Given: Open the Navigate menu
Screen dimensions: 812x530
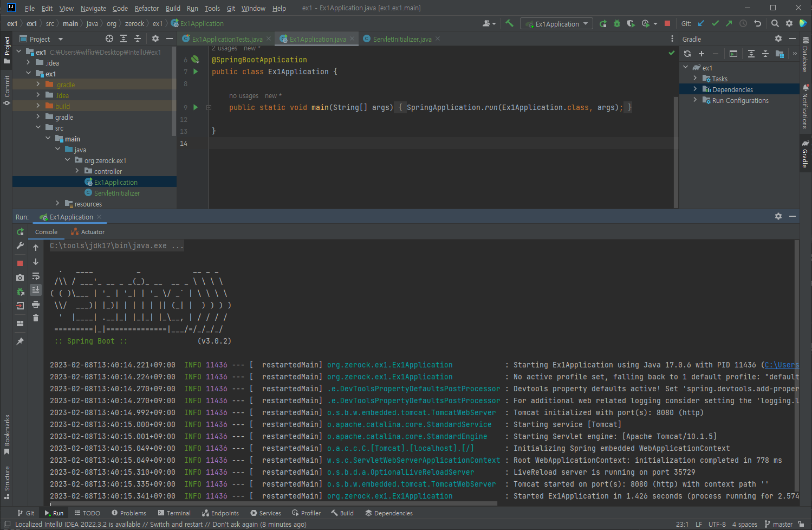Looking at the screenshot, I should coord(93,8).
